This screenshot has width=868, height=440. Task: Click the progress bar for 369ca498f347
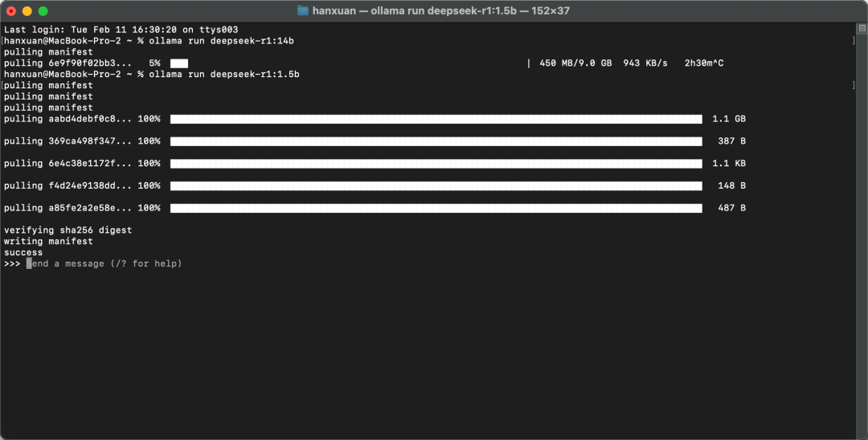click(436, 141)
